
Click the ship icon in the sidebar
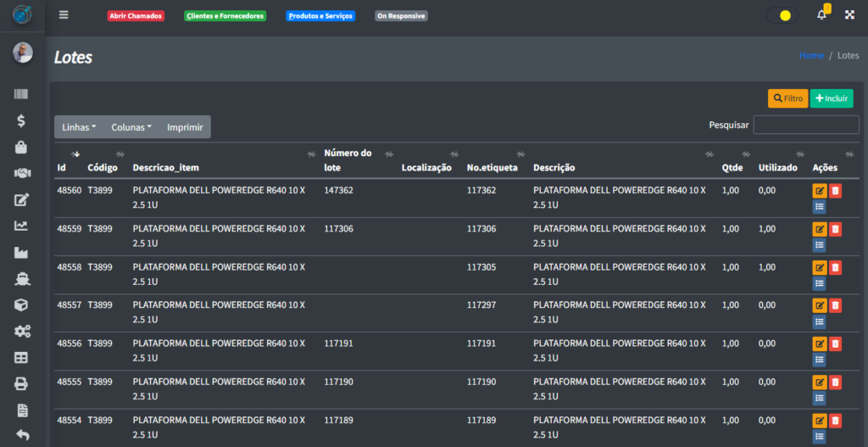coord(22,278)
